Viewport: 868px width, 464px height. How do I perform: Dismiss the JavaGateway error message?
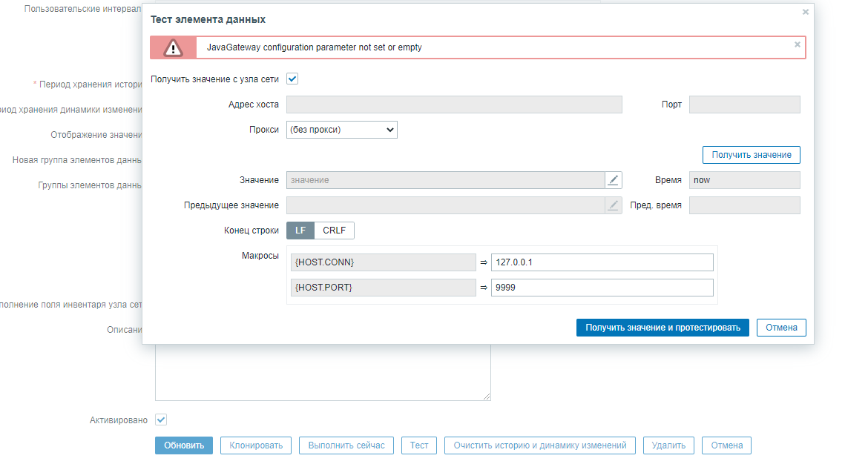pyautogui.click(x=798, y=44)
